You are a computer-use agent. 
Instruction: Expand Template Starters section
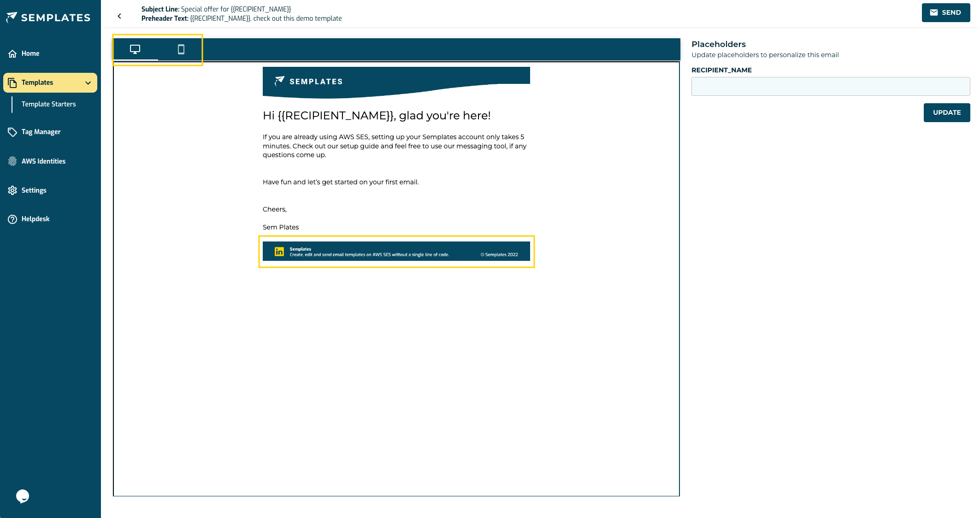click(48, 104)
